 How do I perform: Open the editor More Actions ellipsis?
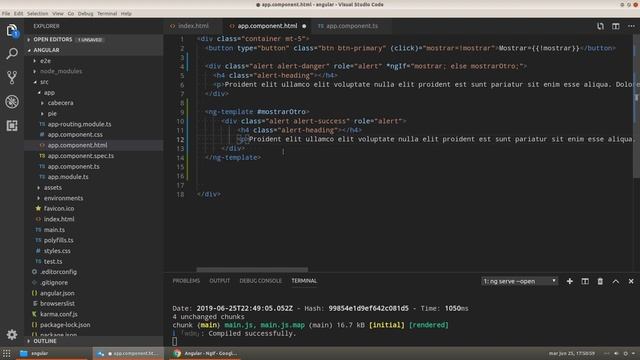(631, 26)
